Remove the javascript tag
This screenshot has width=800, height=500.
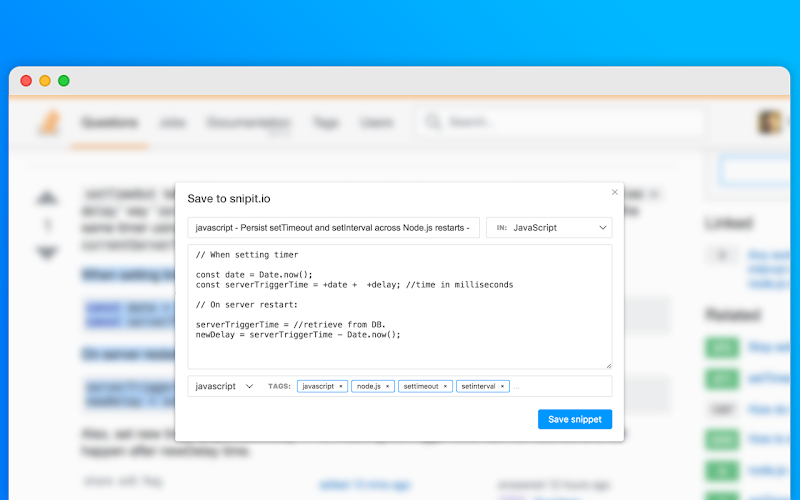pyautogui.click(x=341, y=386)
